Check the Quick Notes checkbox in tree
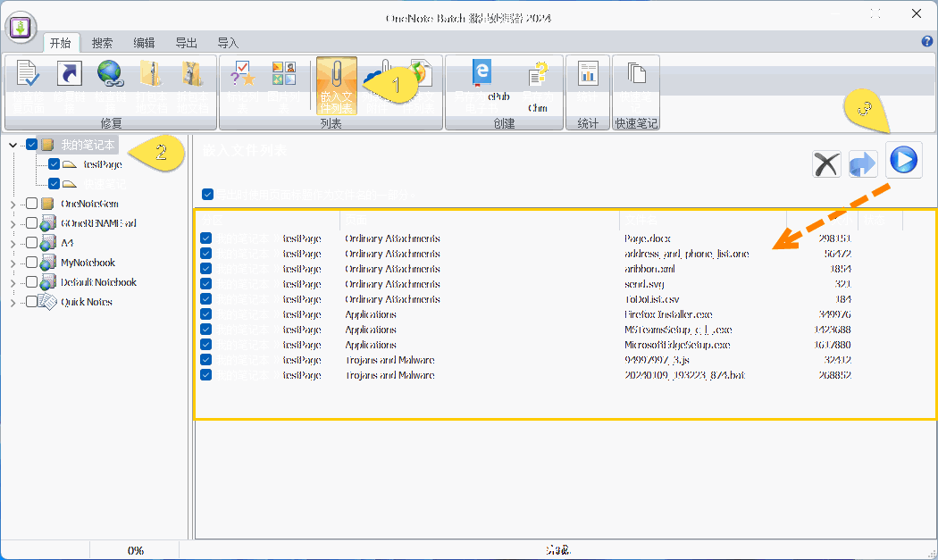Image resolution: width=938 pixels, height=560 pixels. coord(31,302)
